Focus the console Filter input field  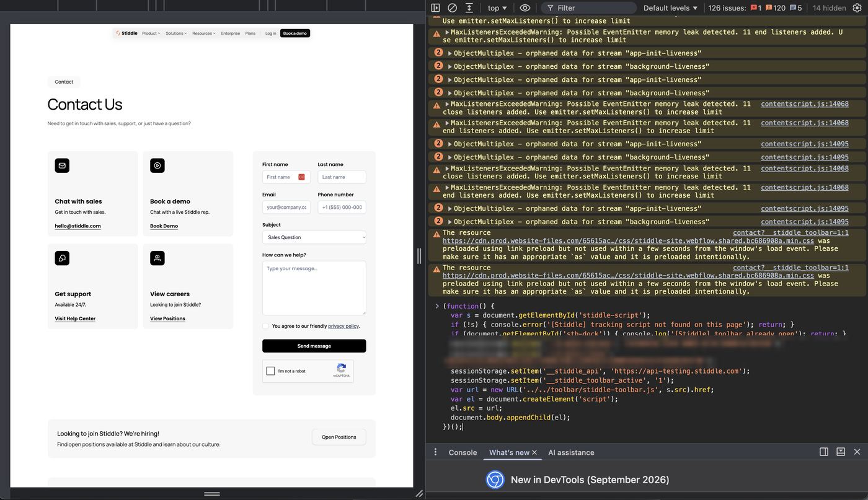589,8
